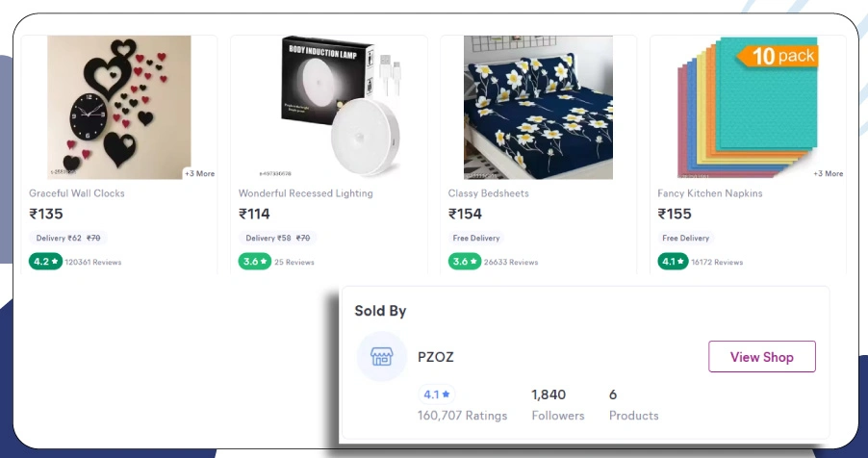Click the Graceful Wall Clocks title

click(x=77, y=193)
